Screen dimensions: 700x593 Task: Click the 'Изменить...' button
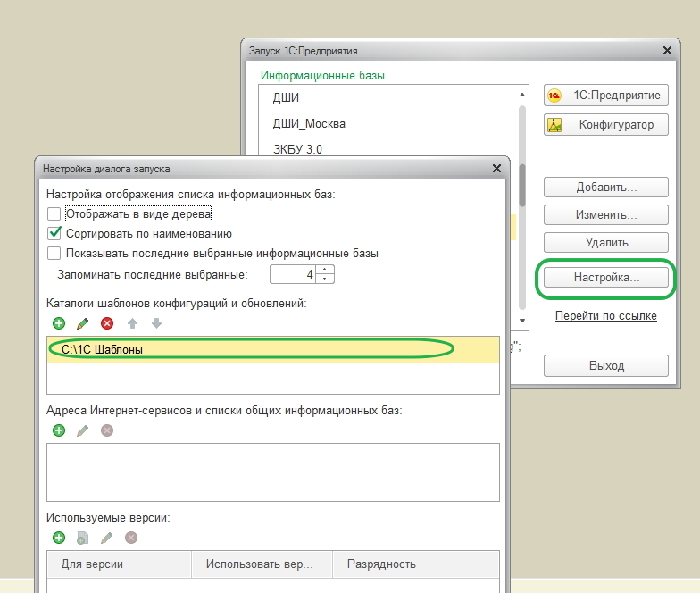click(605, 214)
